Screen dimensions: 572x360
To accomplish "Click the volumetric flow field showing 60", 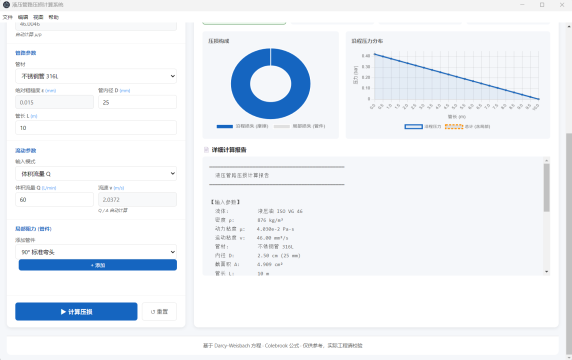I will [54, 200].
